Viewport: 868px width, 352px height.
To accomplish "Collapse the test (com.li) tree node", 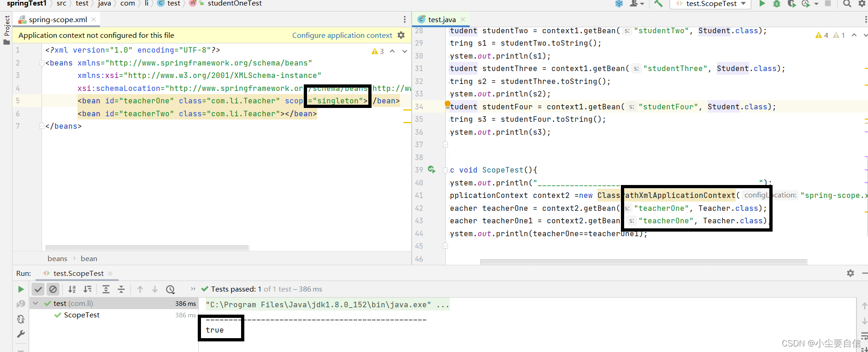I will [35, 303].
